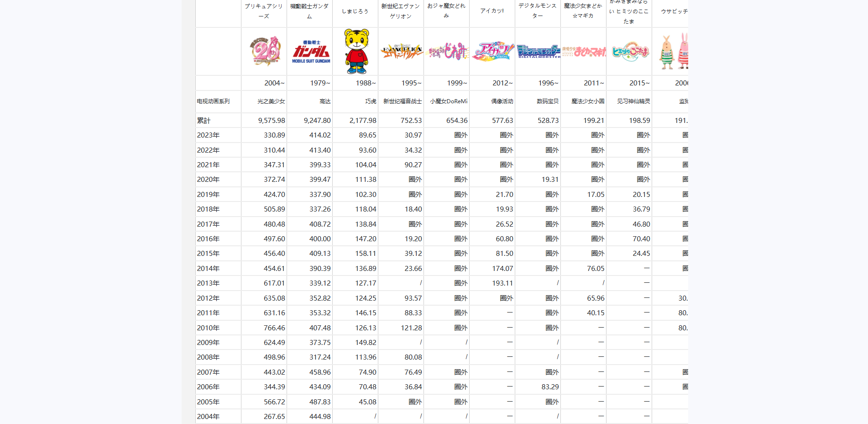Open the Himitsu no Cocotama logo
The width and height of the screenshot is (868, 424).
[630, 52]
